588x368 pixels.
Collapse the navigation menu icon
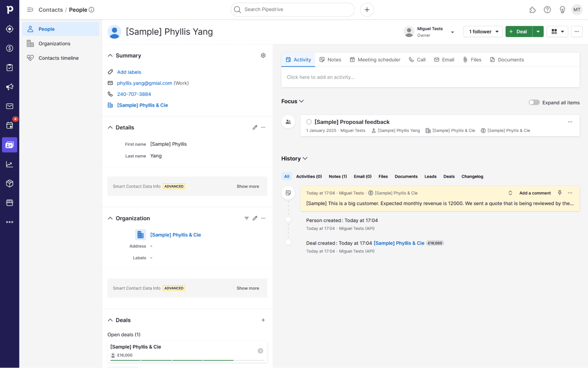(x=30, y=10)
